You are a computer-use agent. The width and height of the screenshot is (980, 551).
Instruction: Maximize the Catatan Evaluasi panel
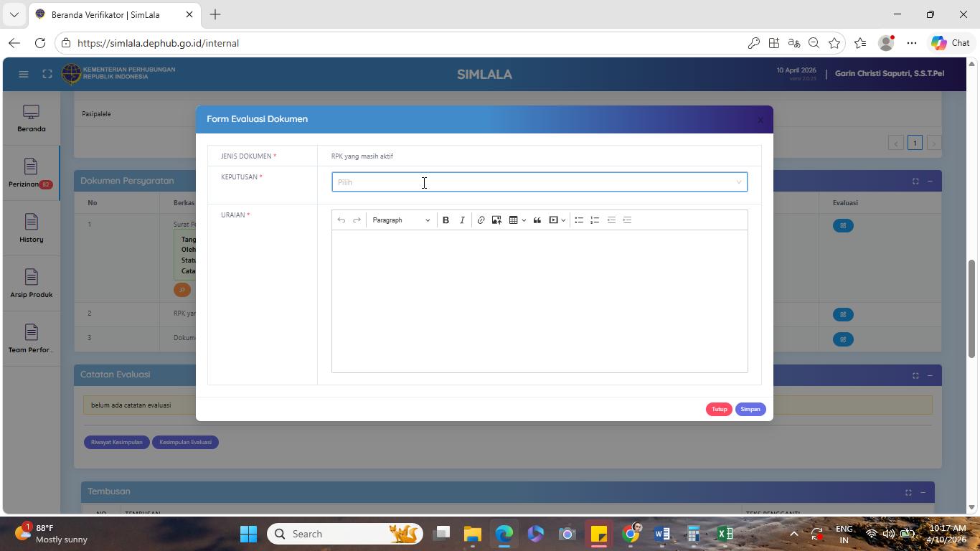click(915, 375)
